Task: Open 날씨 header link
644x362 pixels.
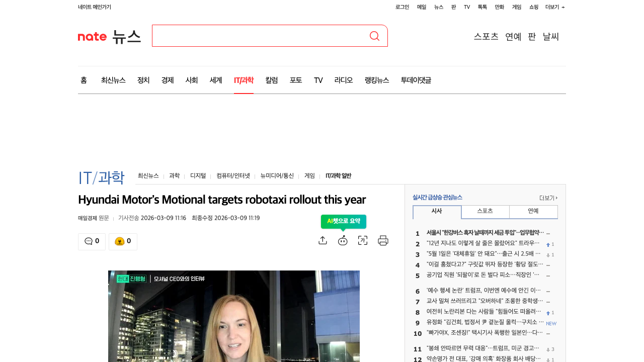Action: coord(551,36)
